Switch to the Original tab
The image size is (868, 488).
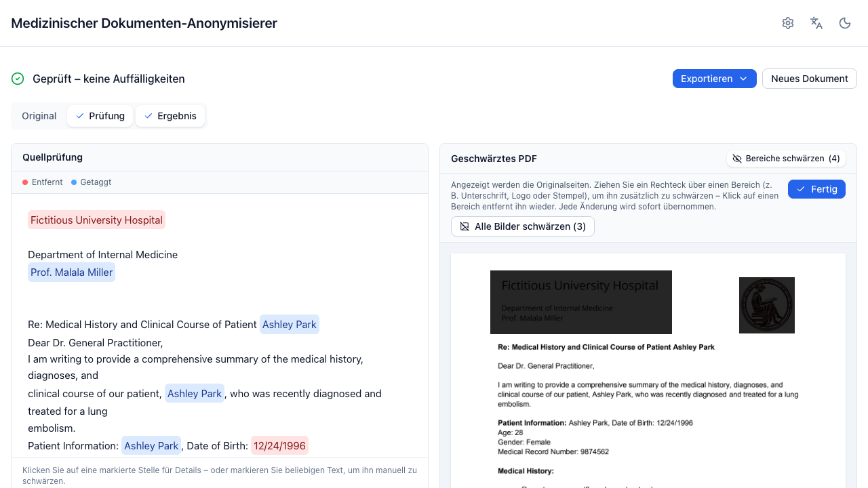click(39, 116)
